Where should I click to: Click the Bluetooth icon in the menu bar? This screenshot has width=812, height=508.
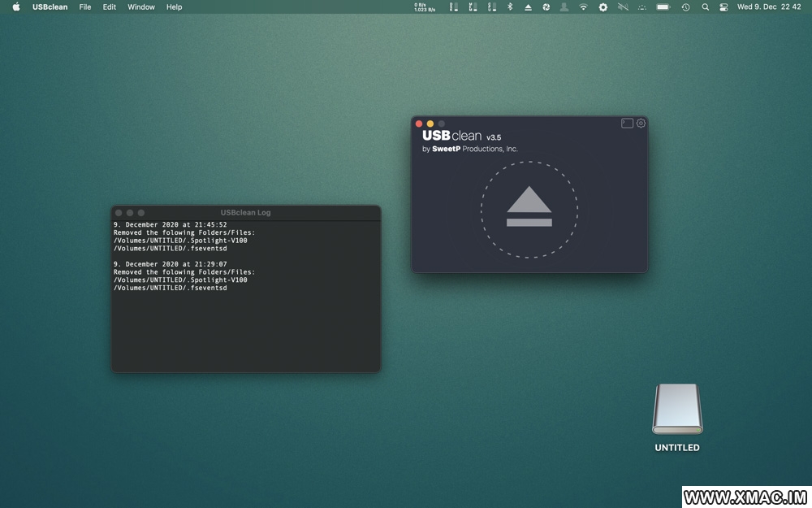[x=510, y=7]
